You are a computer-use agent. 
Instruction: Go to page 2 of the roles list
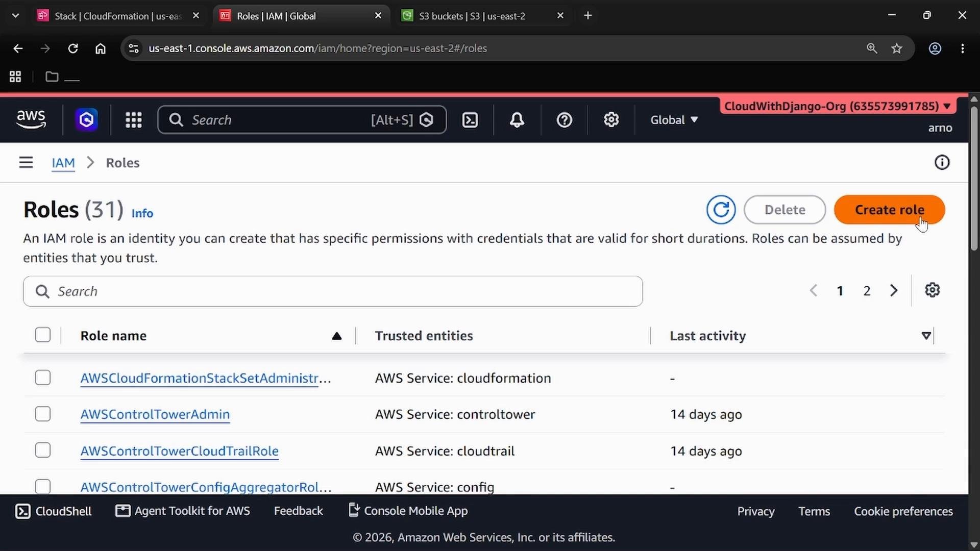pyautogui.click(x=867, y=291)
